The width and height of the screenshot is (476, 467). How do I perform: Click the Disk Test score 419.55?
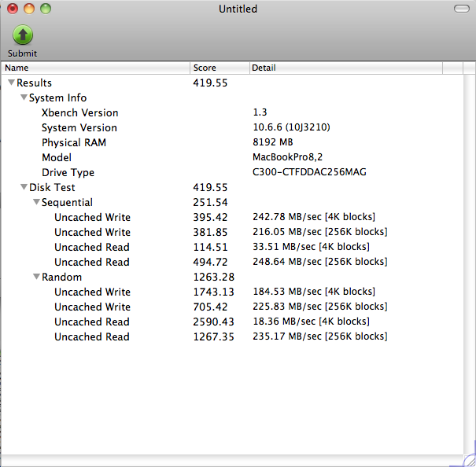210,187
